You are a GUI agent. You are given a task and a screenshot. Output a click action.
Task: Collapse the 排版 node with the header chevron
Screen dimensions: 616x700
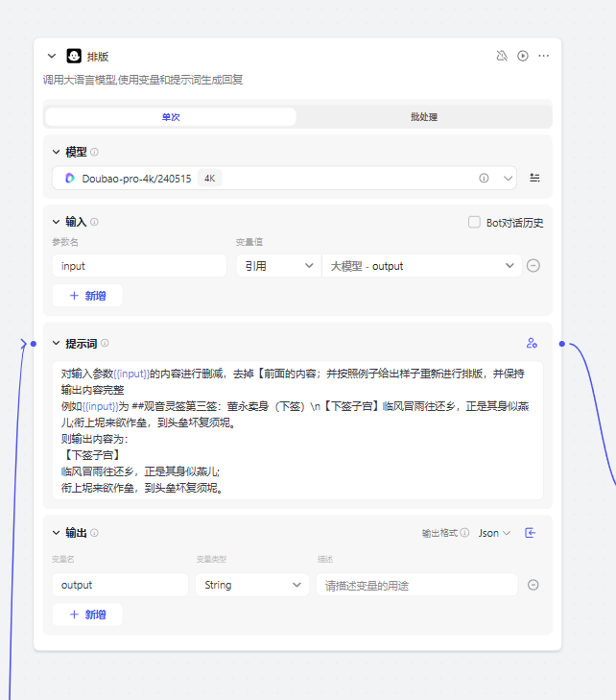coord(52,56)
